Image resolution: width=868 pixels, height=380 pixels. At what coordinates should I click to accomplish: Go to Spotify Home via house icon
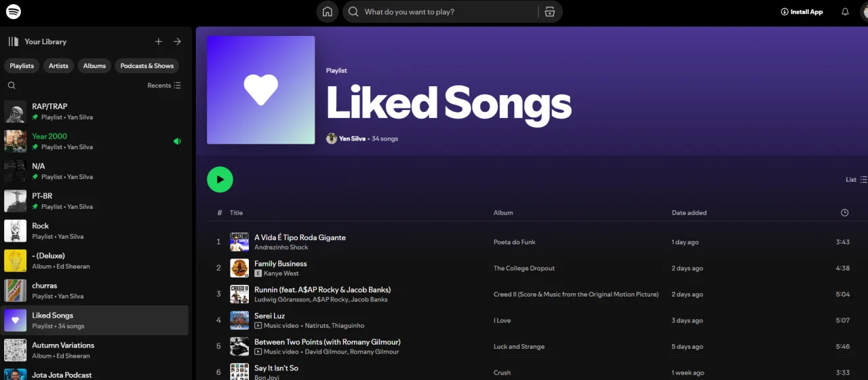pos(328,12)
